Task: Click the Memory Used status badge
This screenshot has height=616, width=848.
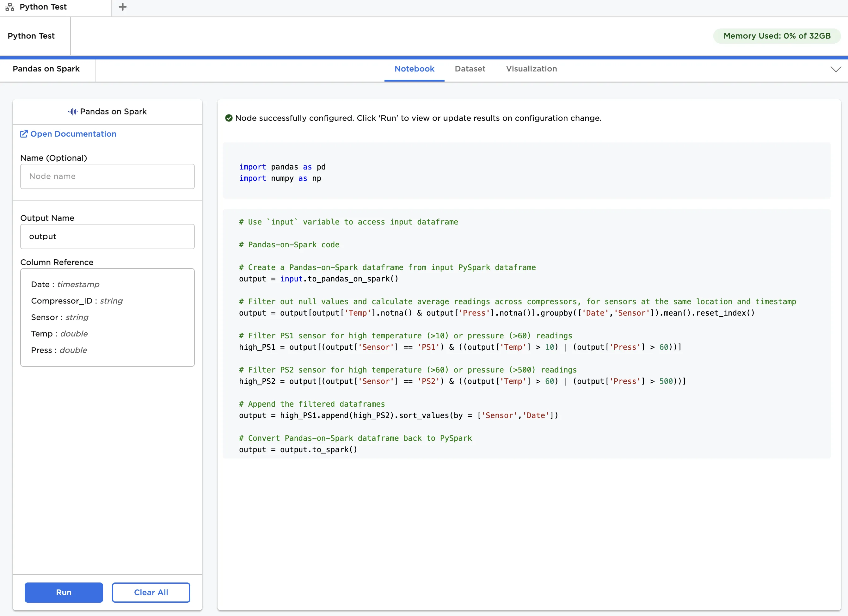Action: tap(777, 36)
